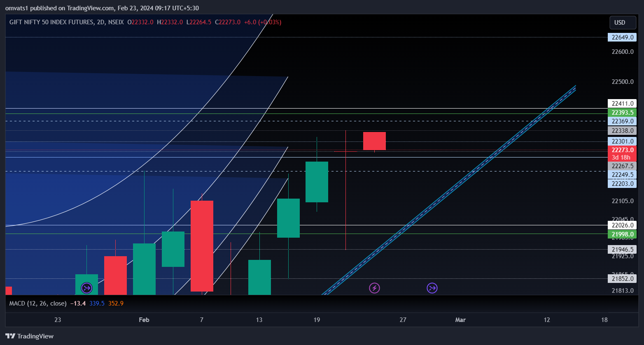
Task: Click the 19 date on the time axis
Action: [x=317, y=320]
